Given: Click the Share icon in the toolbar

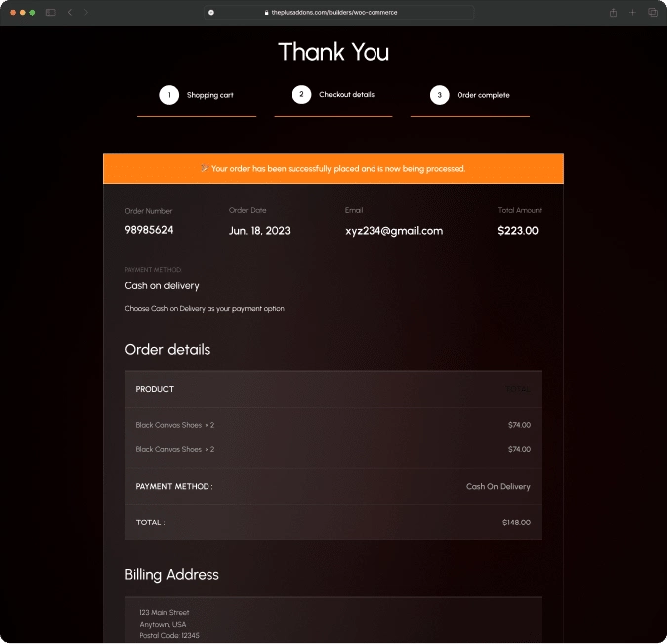Looking at the screenshot, I should click(613, 12).
